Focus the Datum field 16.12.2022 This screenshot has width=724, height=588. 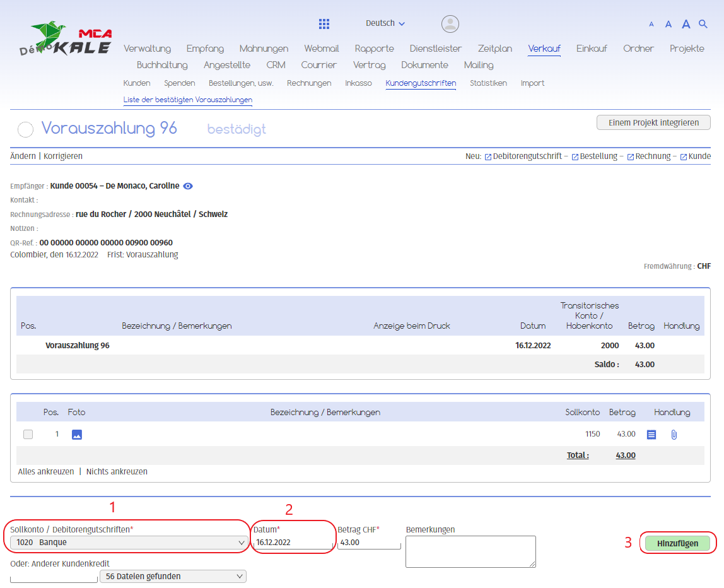pyautogui.click(x=293, y=543)
